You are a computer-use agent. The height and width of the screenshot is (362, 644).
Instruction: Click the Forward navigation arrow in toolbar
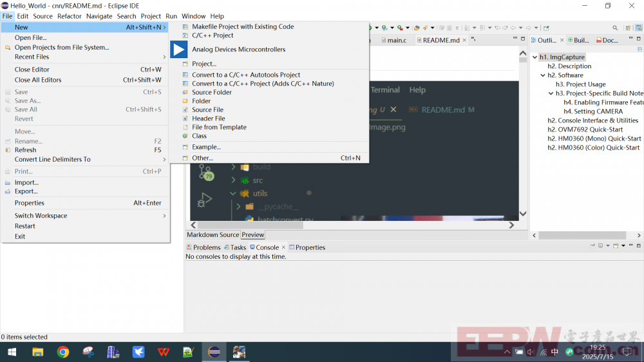[529, 28]
